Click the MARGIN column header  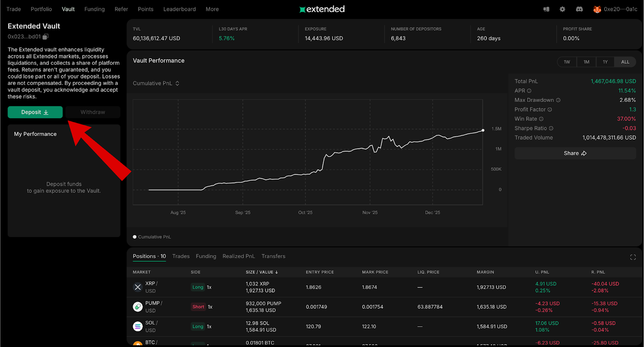(x=485, y=272)
